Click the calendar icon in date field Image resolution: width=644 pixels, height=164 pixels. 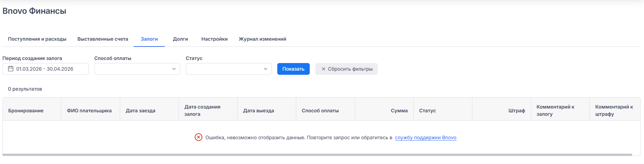pos(11,69)
